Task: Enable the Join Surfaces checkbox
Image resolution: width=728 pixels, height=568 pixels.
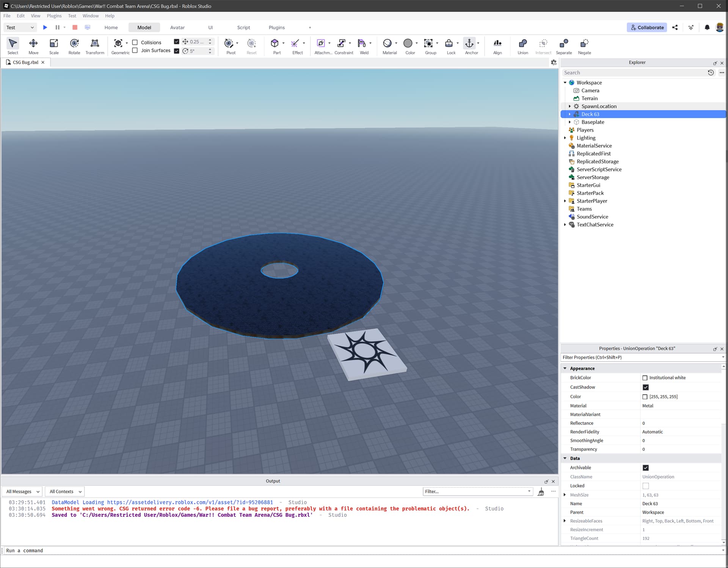Action: (135, 50)
